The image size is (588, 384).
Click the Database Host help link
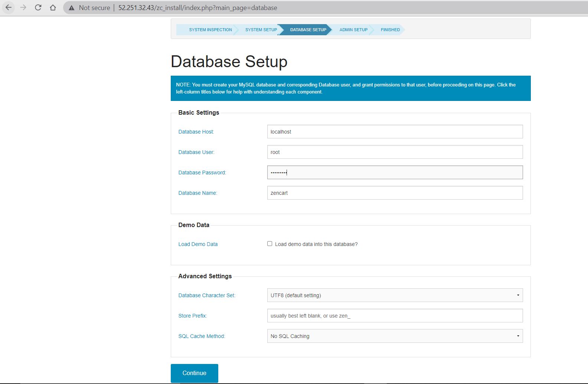(x=196, y=132)
